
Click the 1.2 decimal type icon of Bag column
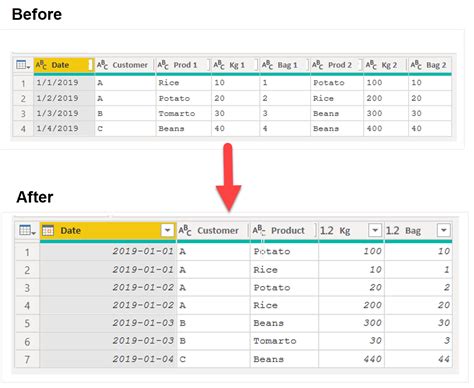point(392,231)
